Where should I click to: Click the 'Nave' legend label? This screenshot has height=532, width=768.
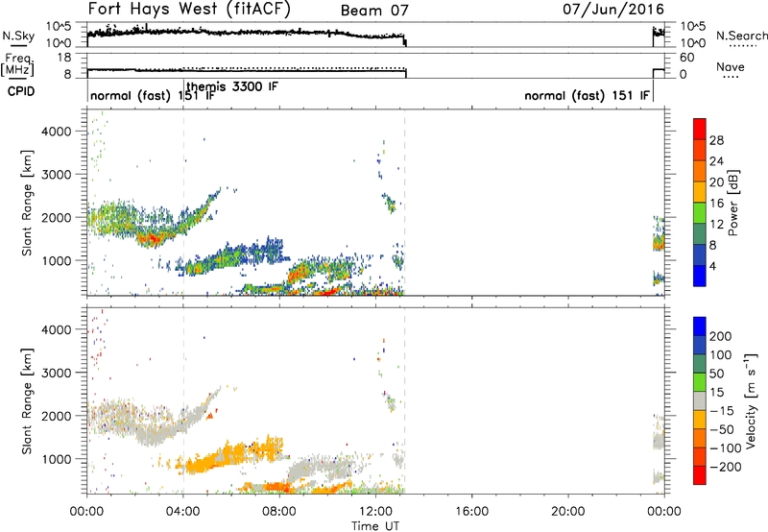731,66
